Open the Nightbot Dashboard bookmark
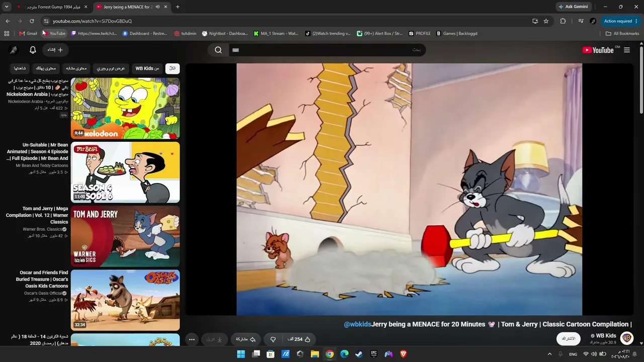644x362 pixels. tap(225, 34)
